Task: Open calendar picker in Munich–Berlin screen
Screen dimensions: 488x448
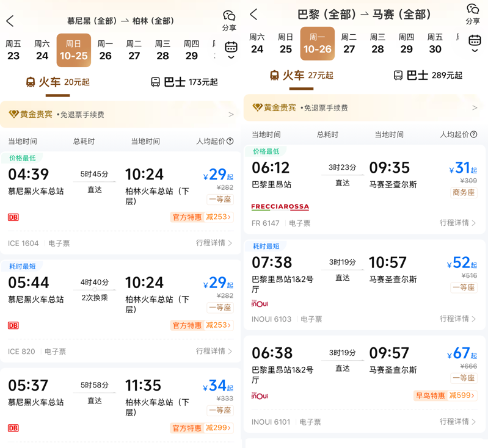Action: click(231, 50)
